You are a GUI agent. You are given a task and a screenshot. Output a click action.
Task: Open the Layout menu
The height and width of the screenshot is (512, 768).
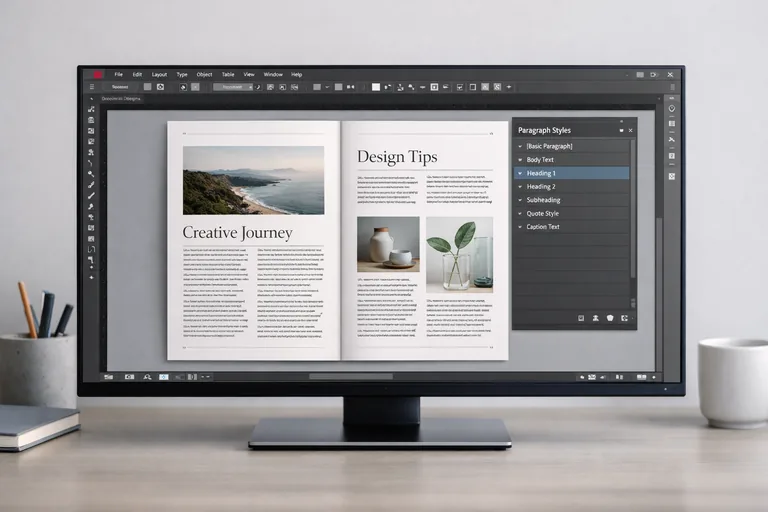(x=159, y=74)
